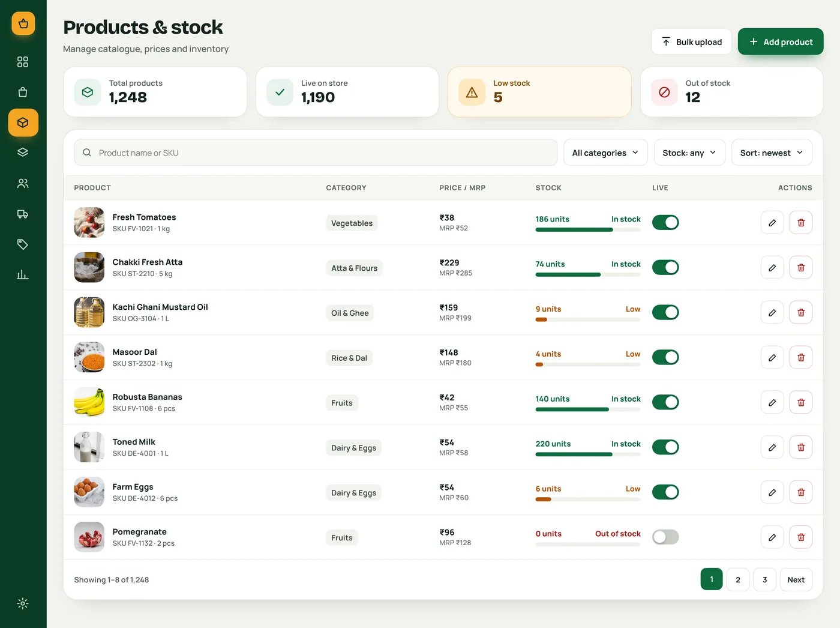The width and height of the screenshot is (840, 628).
Task: Select the Total products summary card
Action: coord(155,92)
